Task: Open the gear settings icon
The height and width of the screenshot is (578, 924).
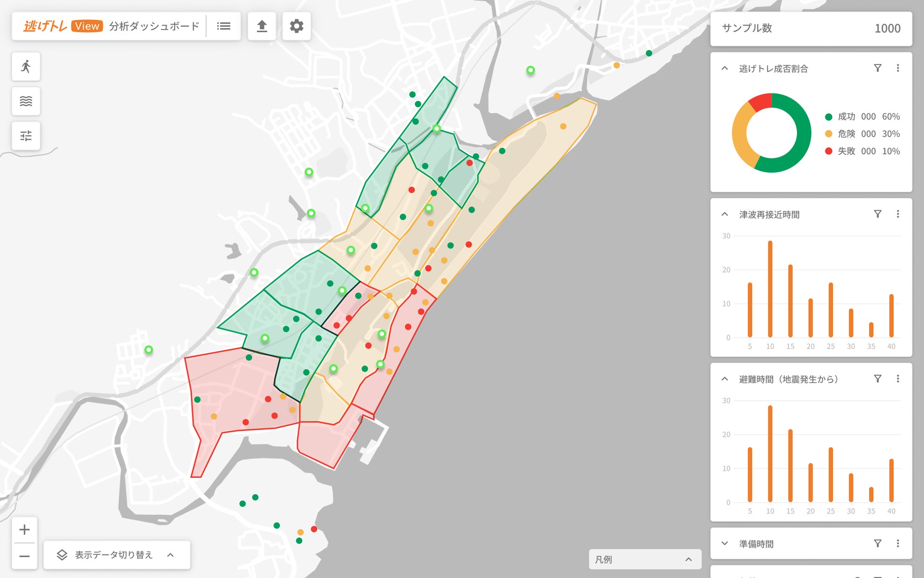Action: (297, 26)
